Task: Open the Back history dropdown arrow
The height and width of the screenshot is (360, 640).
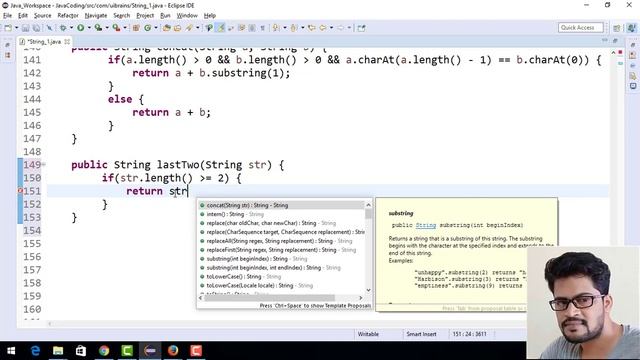Action: click(x=331, y=28)
